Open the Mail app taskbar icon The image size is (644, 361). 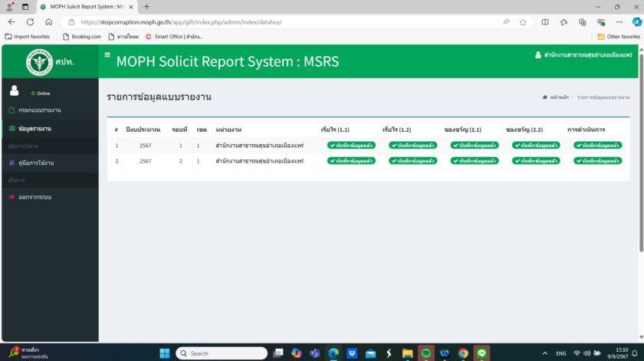(370, 353)
